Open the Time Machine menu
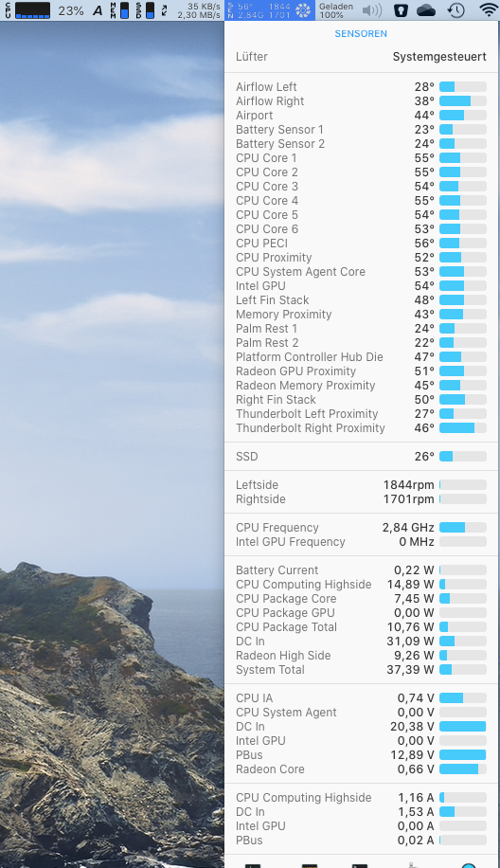The height and width of the screenshot is (868, 500). [x=455, y=10]
